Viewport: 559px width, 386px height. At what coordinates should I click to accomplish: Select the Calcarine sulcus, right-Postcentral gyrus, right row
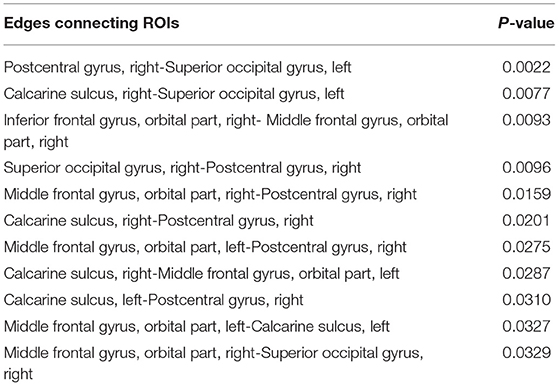(x=280, y=221)
